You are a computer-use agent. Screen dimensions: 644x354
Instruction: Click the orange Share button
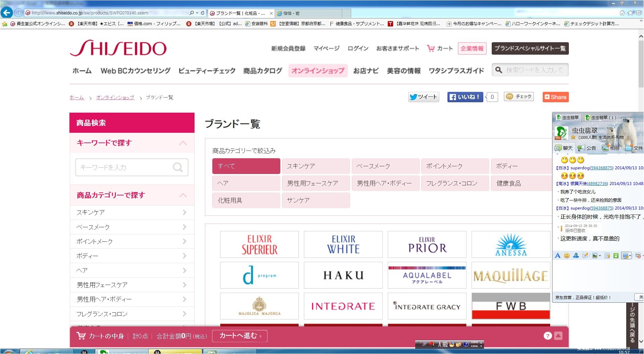point(555,97)
